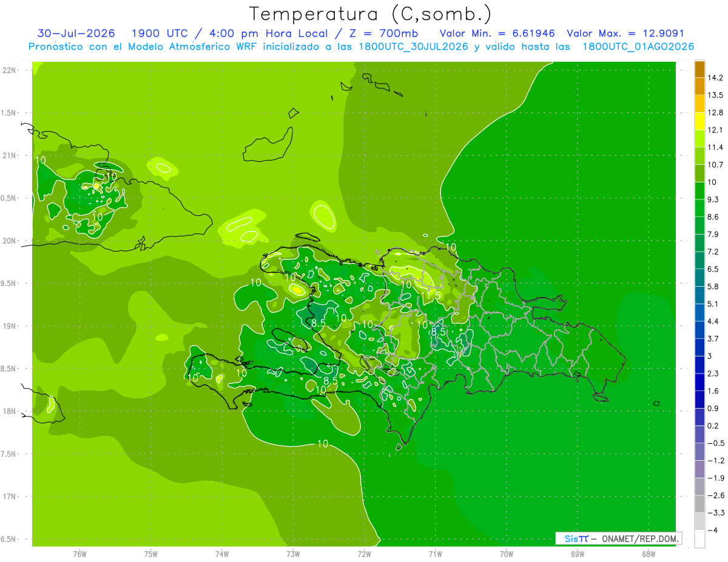Click the "75W" longitude label
This screenshot has width=728, height=562.
pos(151,554)
